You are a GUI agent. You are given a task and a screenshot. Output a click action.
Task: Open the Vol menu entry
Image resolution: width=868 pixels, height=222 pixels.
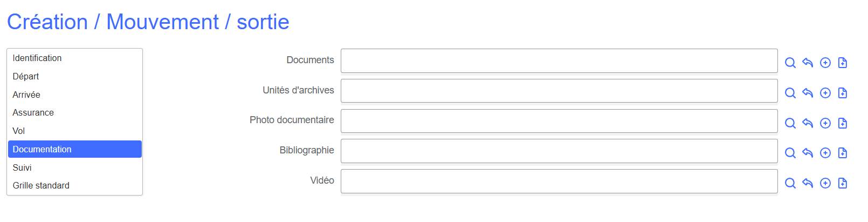coord(19,131)
